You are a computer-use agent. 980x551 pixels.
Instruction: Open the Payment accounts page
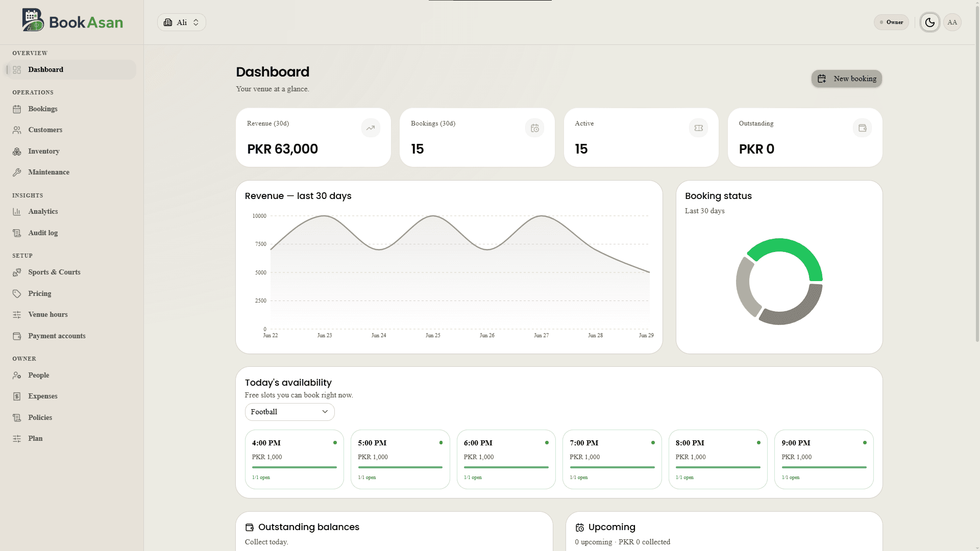[x=71, y=336]
